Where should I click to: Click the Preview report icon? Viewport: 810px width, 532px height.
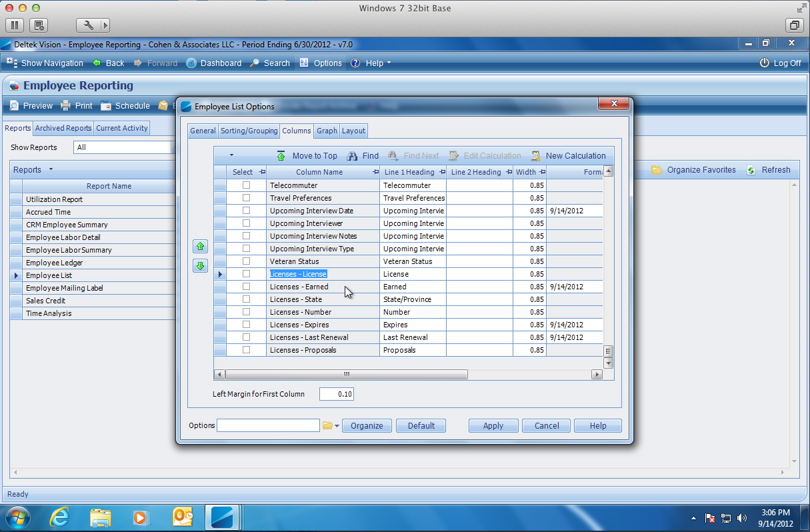coord(14,106)
